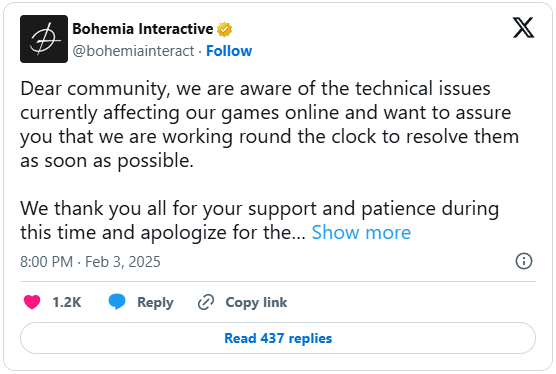Screen dimensions: 556x374
Task: Click the gold verified badge icon
Action: click(224, 29)
